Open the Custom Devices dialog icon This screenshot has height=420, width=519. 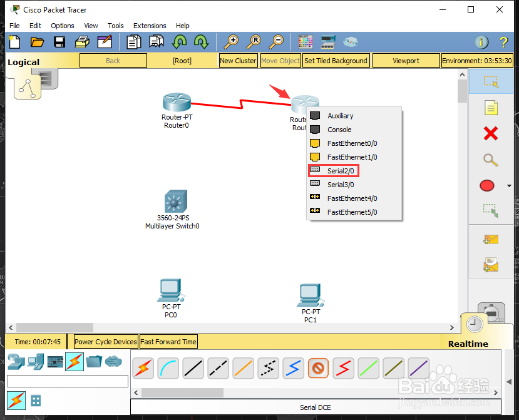pyautogui.click(x=328, y=42)
